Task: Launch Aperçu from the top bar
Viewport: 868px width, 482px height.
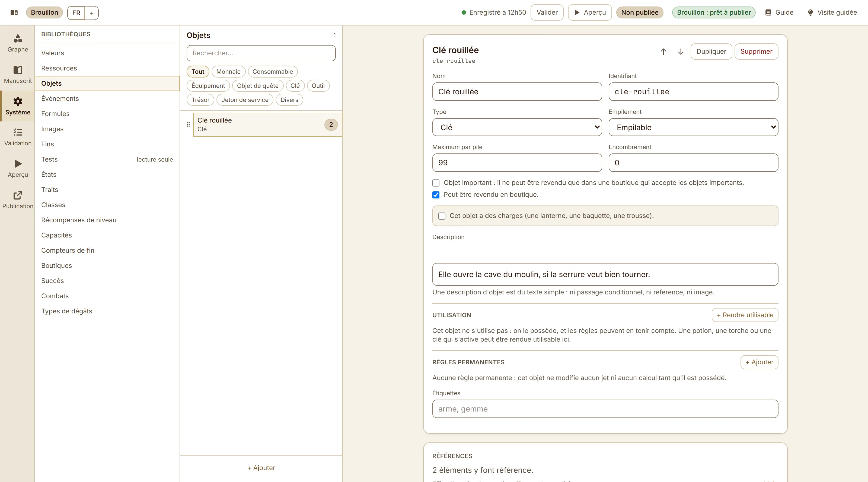Action: pyautogui.click(x=590, y=12)
